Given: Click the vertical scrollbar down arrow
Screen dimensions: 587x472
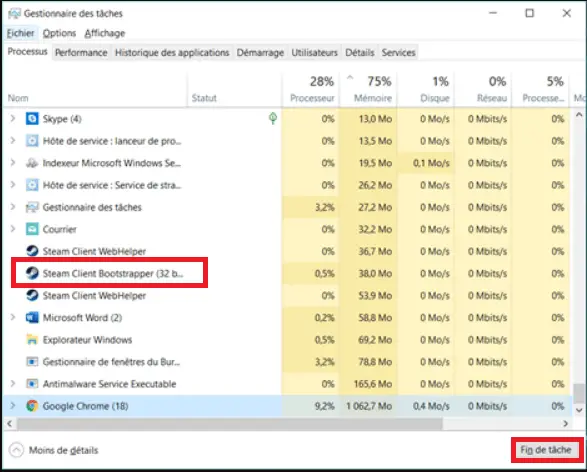Looking at the screenshot, I should tap(579, 410).
